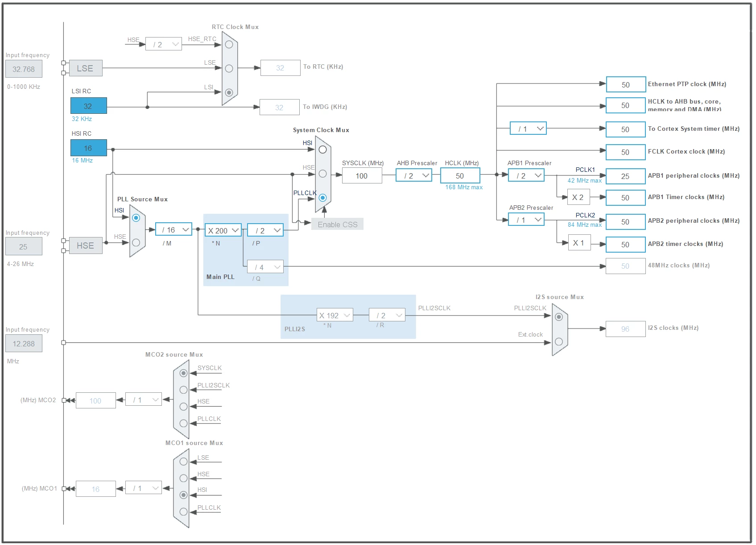Image resolution: width=756 pixels, height=545 pixels.
Task: Select SYSCLK in MCO2 source Mux
Action: (x=183, y=373)
